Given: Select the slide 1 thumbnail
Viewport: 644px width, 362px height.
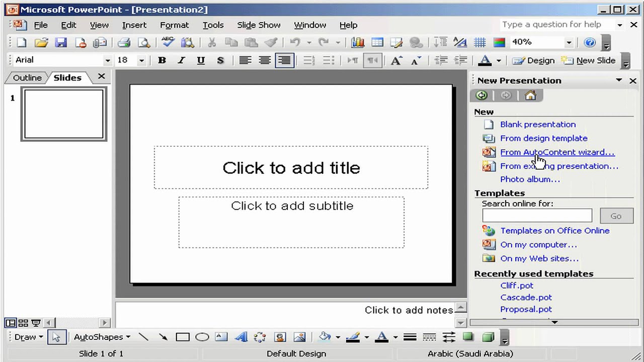Looking at the screenshot, I should 64,114.
